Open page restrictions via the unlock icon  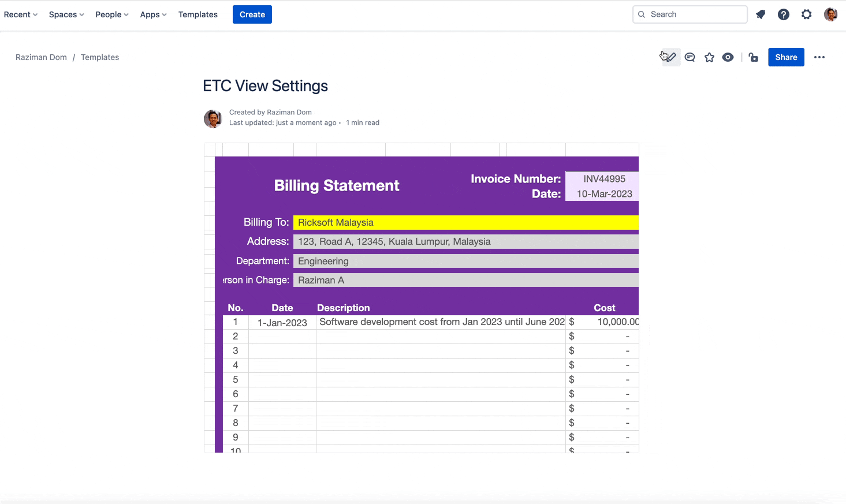(x=753, y=57)
